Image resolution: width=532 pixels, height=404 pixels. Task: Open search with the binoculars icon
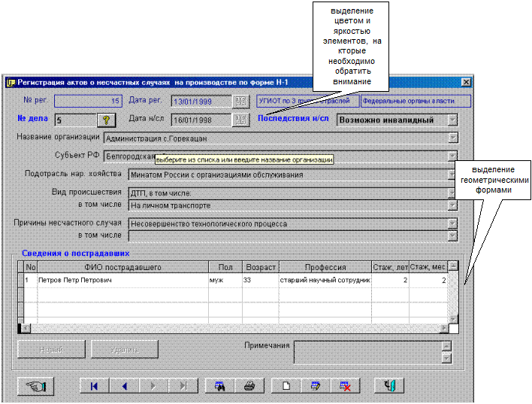(220, 385)
